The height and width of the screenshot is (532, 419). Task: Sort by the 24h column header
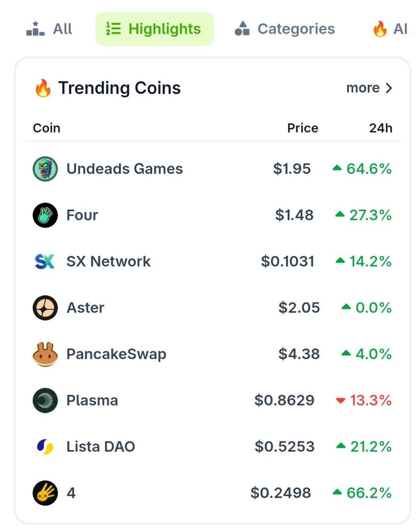click(380, 128)
